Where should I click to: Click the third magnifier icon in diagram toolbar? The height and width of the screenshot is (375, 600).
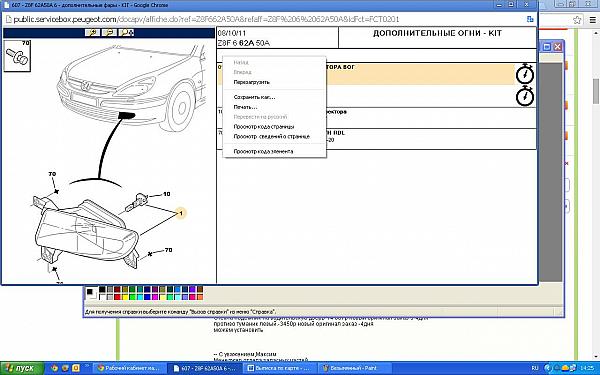pos(126,33)
